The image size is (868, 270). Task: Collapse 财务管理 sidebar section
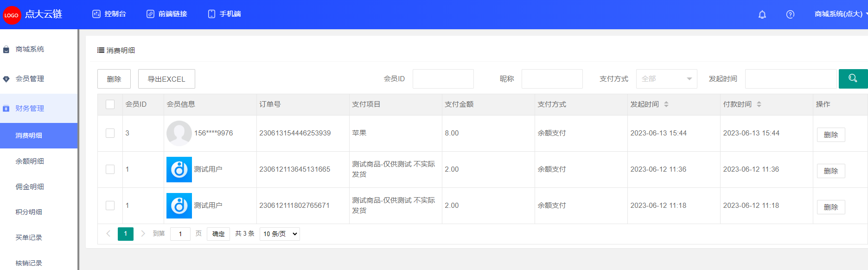pyautogui.click(x=38, y=109)
